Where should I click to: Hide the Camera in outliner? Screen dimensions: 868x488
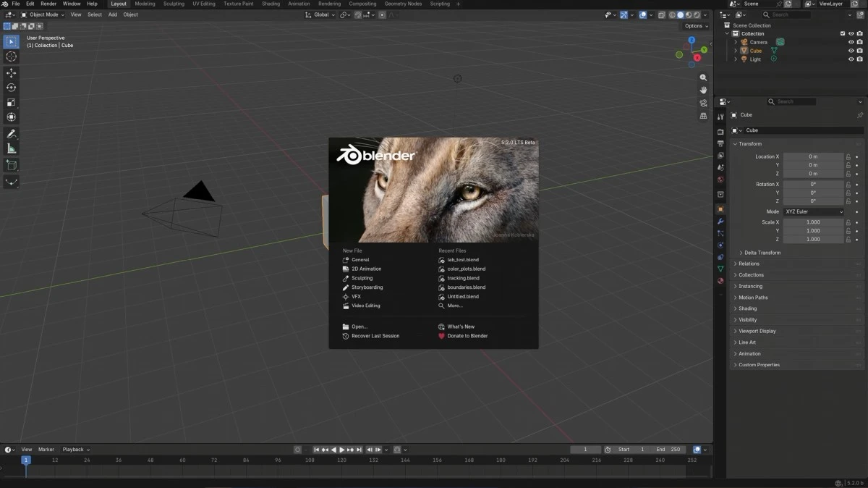(x=851, y=42)
